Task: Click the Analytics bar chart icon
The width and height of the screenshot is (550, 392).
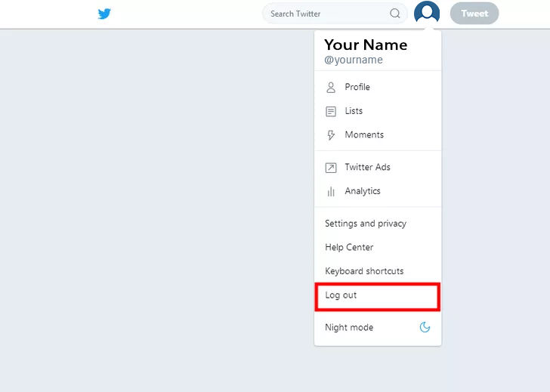Action: pyautogui.click(x=331, y=191)
